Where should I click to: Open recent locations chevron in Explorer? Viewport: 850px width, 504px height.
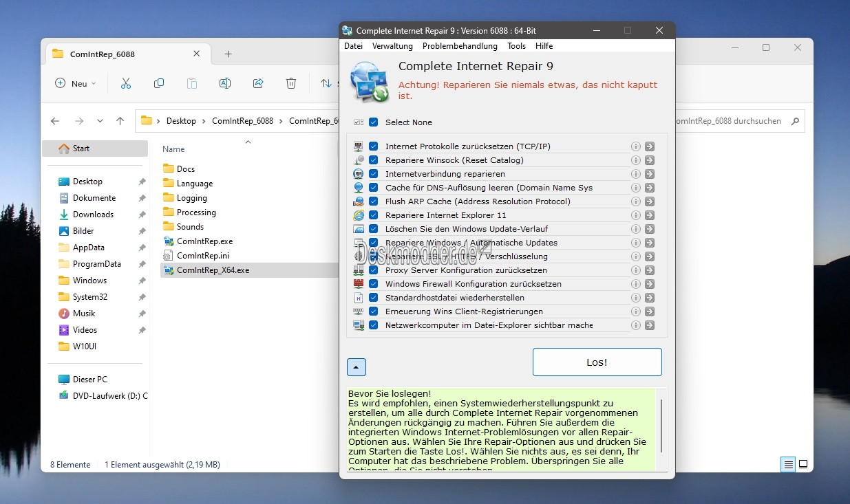point(100,121)
